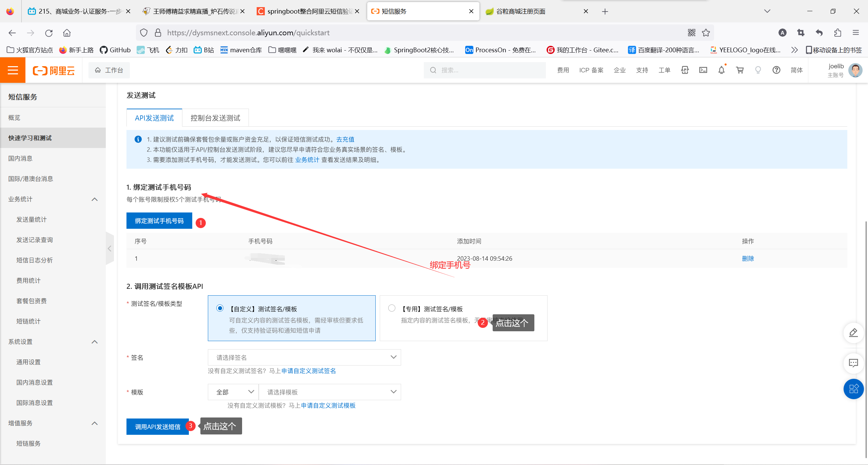This screenshot has width=868, height=465.
Task: Open the 请选择模板 dropdown
Action: [330, 392]
